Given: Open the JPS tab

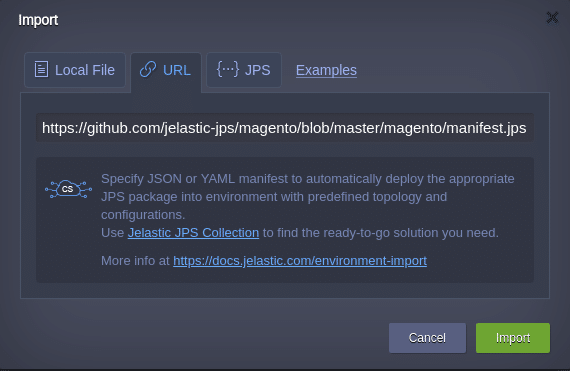Looking at the screenshot, I should (x=244, y=70).
